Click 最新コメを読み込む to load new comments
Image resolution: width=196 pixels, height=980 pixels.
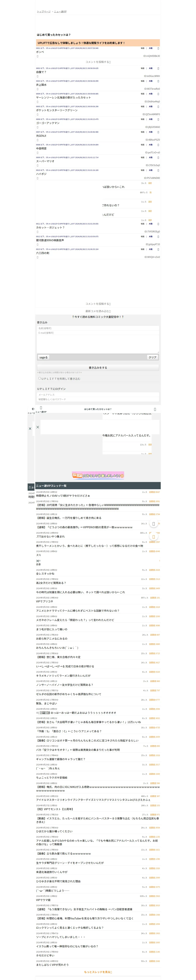pos(98,311)
